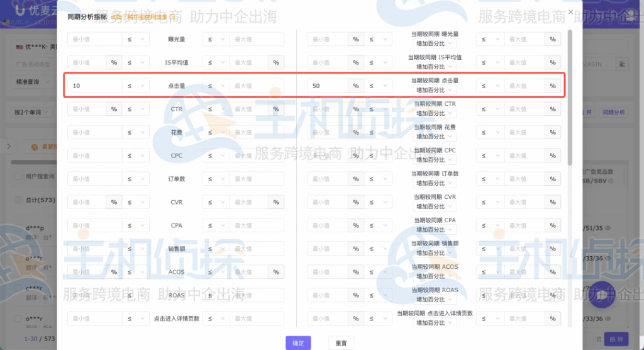Click the 最小值 % field in the IS平均值 row

click(87, 62)
